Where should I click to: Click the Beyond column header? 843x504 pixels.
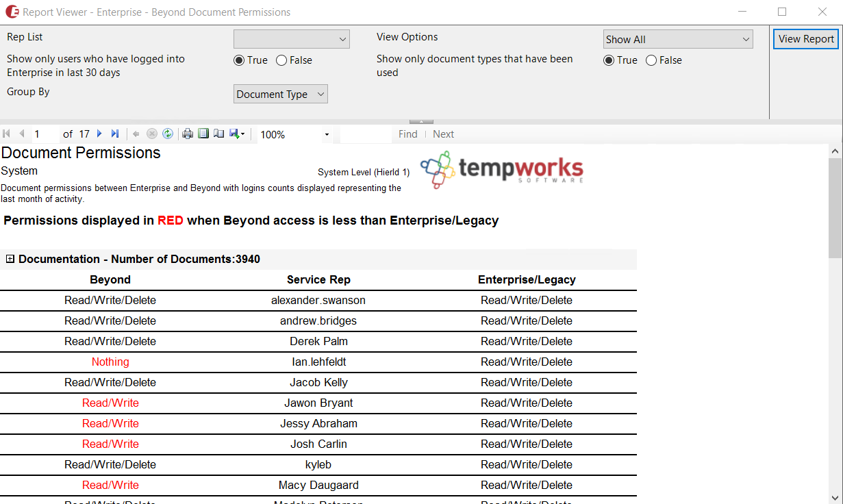click(110, 279)
